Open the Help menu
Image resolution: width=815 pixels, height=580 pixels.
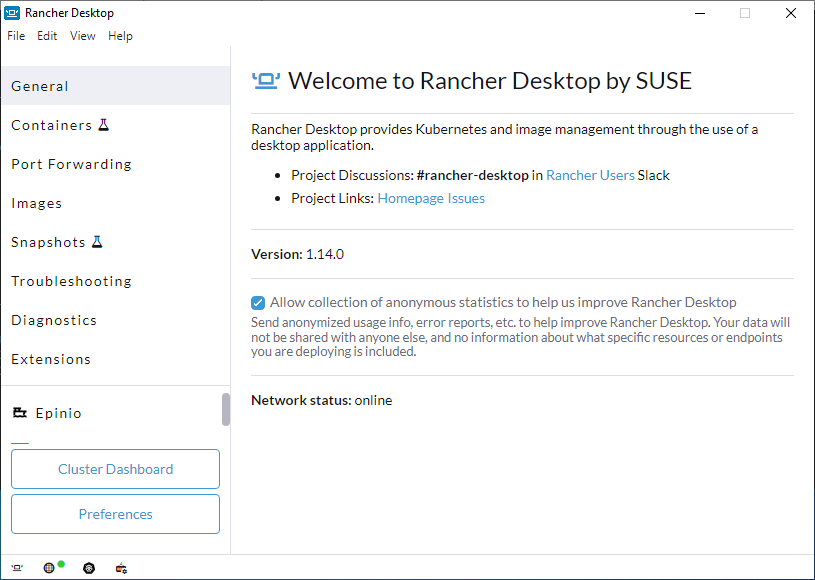(121, 36)
